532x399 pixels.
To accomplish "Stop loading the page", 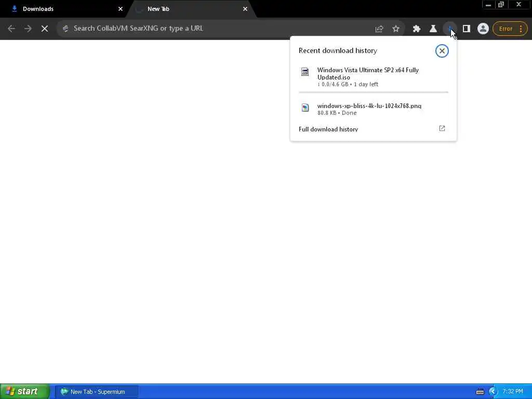I will click(45, 29).
